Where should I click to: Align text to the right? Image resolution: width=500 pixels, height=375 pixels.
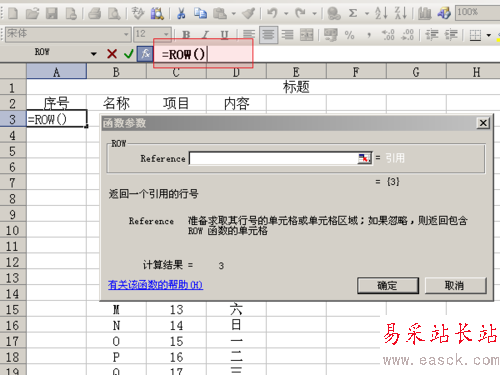click(287, 34)
